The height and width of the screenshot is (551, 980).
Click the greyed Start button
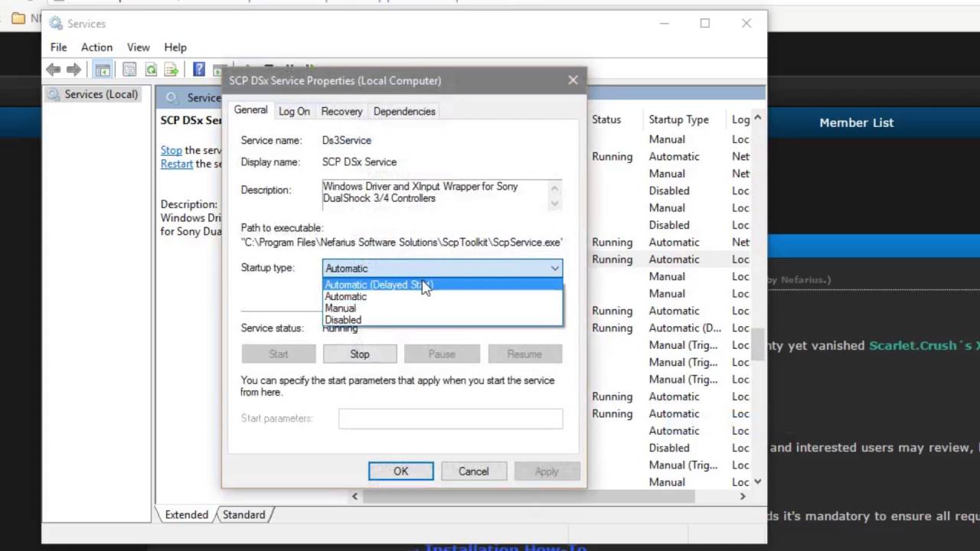pyautogui.click(x=279, y=354)
